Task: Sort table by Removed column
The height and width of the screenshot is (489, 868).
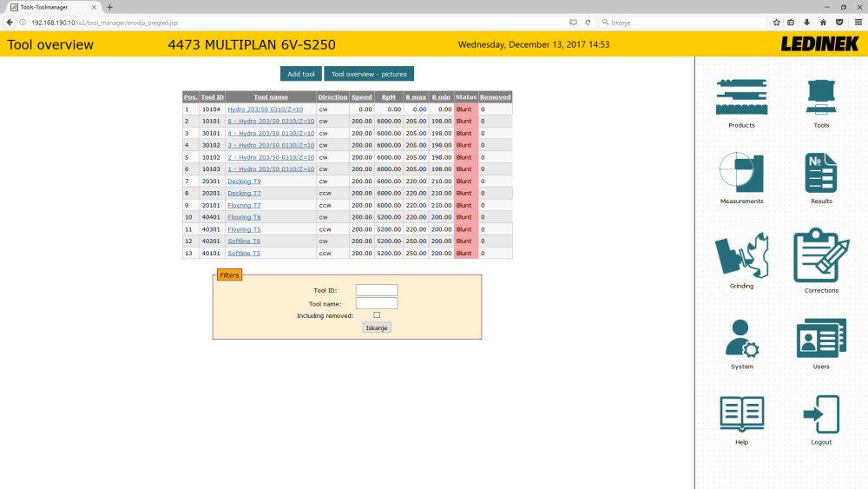Action: point(495,97)
